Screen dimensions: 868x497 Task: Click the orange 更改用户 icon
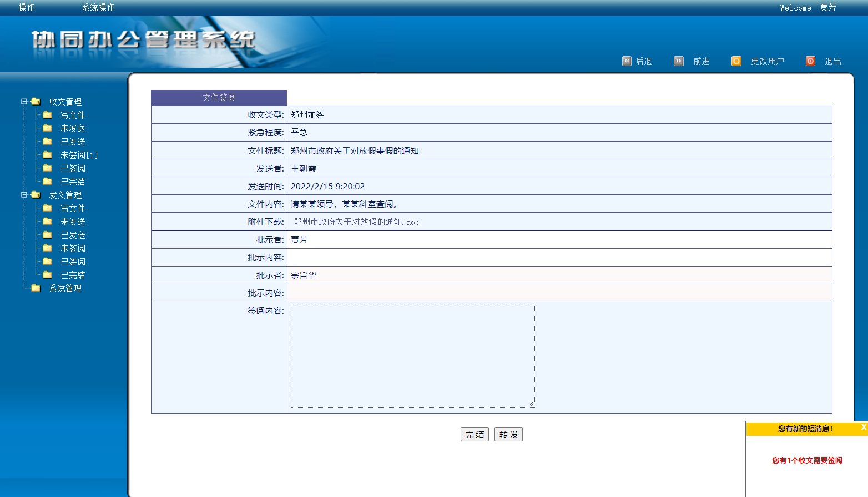pyautogui.click(x=736, y=61)
